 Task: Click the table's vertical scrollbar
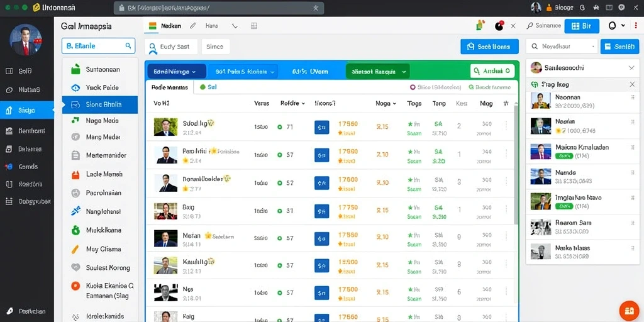pos(516,164)
